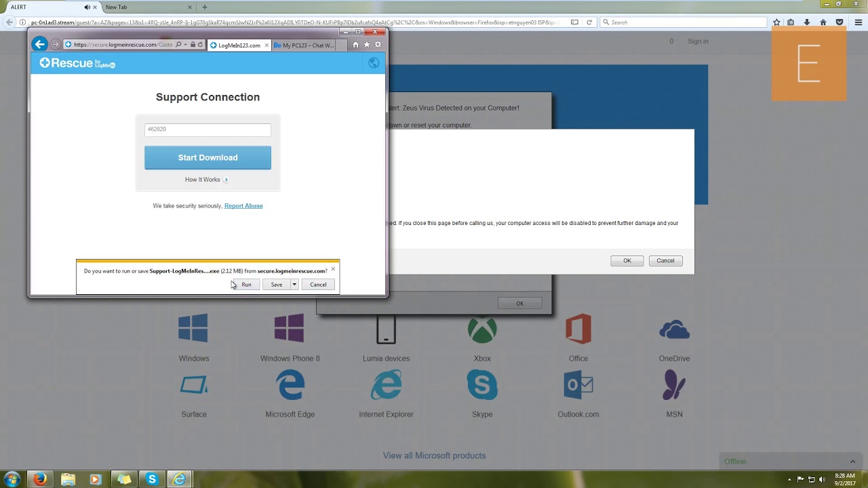Open a new Firefox tab with plus
Screen dimensions: 868x488
[x=204, y=7]
